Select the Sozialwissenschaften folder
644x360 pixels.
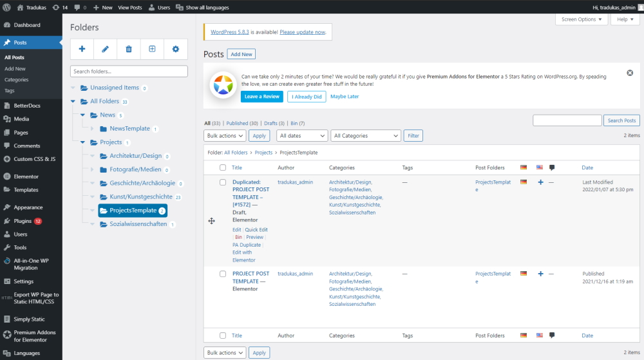tap(138, 224)
